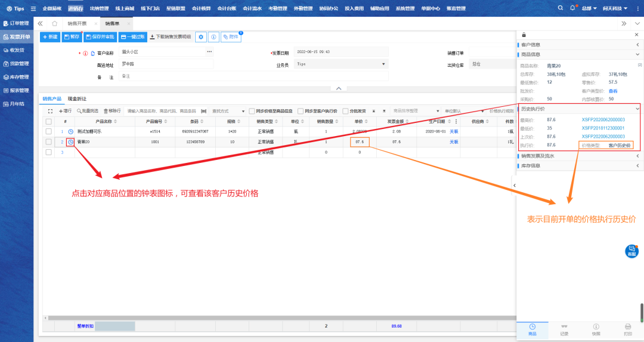The width and height of the screenshot is (644, 342).
Task: Click the clock icon beside 青果20
Action: (x=71, y=142)
